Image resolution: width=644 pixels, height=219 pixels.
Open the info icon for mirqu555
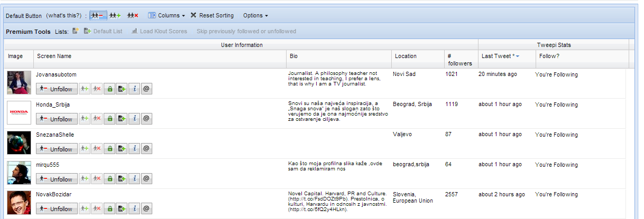[135, 179]
